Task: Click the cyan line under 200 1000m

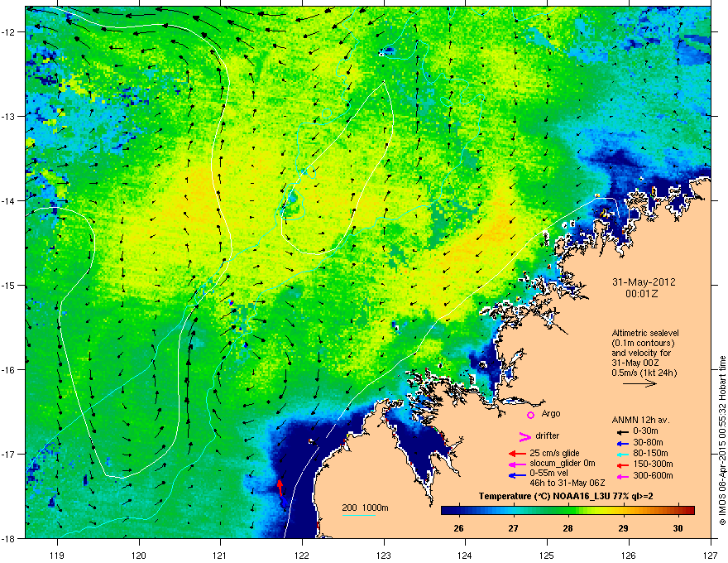Action: click(359, 515)
